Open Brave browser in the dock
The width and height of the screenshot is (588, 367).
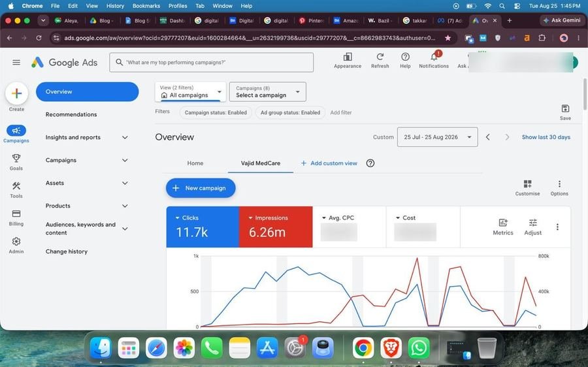(x=391, y=348)
